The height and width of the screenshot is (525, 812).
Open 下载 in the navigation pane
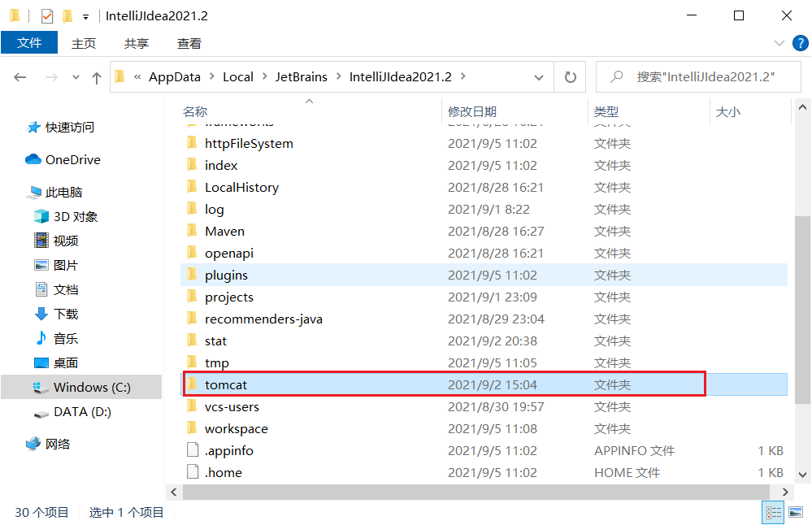[x=56, y=314]
